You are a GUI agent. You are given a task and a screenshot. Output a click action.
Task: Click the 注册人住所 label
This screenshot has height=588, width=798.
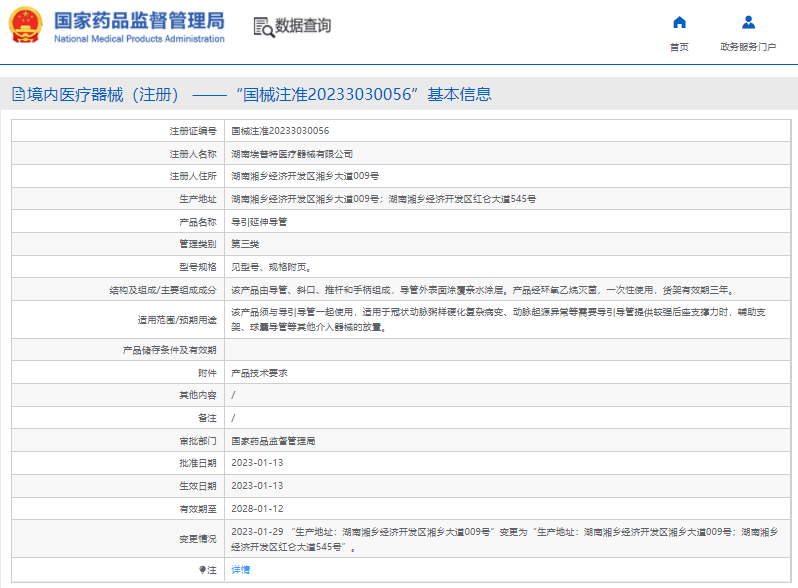point(193,176)
